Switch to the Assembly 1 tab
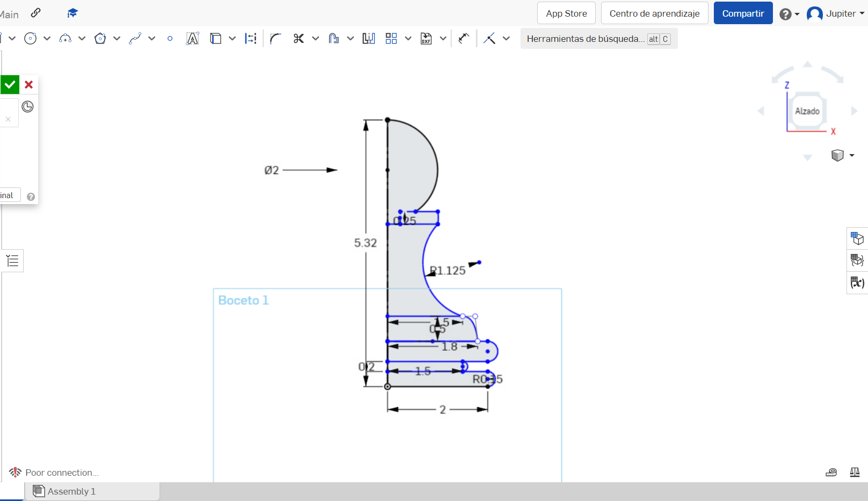This screenshot has height=501, width=868. coord(92,491)
